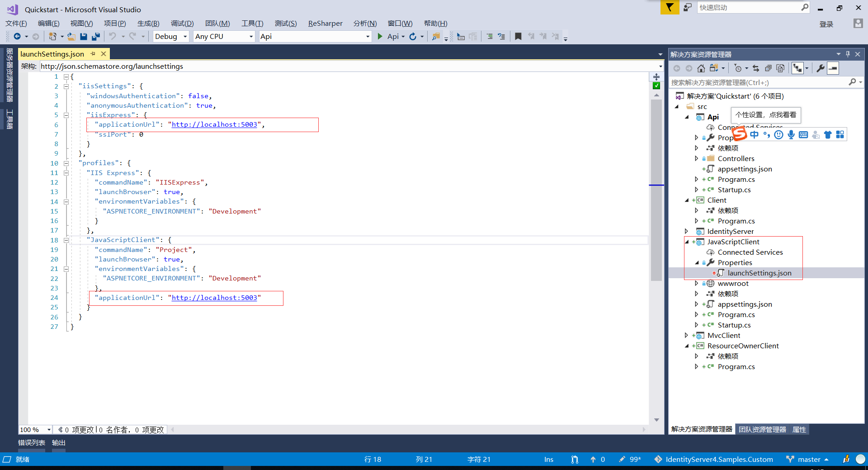Click the Open File folder icon
This screenshot has height=470, width=868.
[71, 37]
